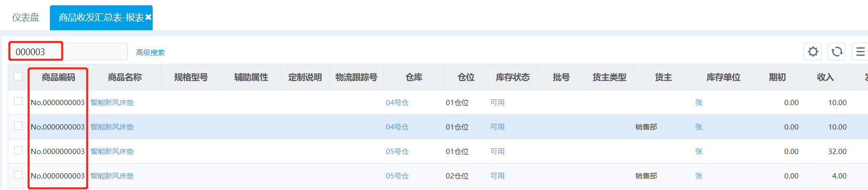Click 04号仓 link in the first row
Screen dimensions: 868x190
(397, 102)
